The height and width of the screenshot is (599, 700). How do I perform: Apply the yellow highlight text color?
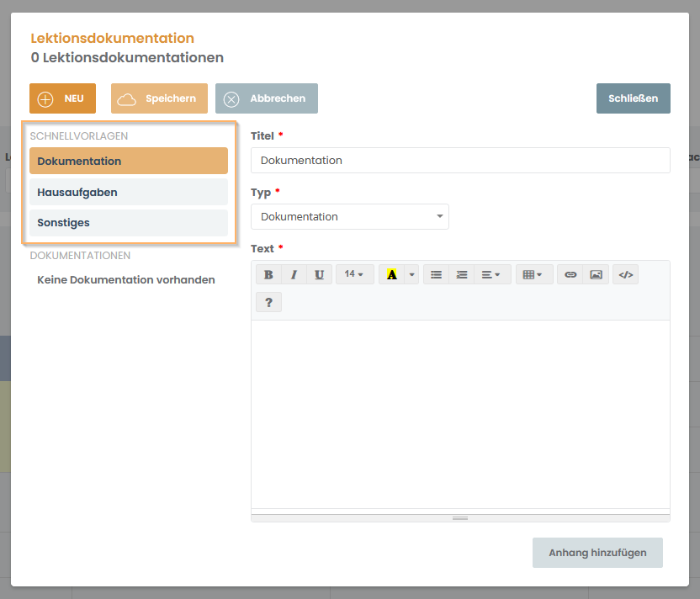(391, 274)
